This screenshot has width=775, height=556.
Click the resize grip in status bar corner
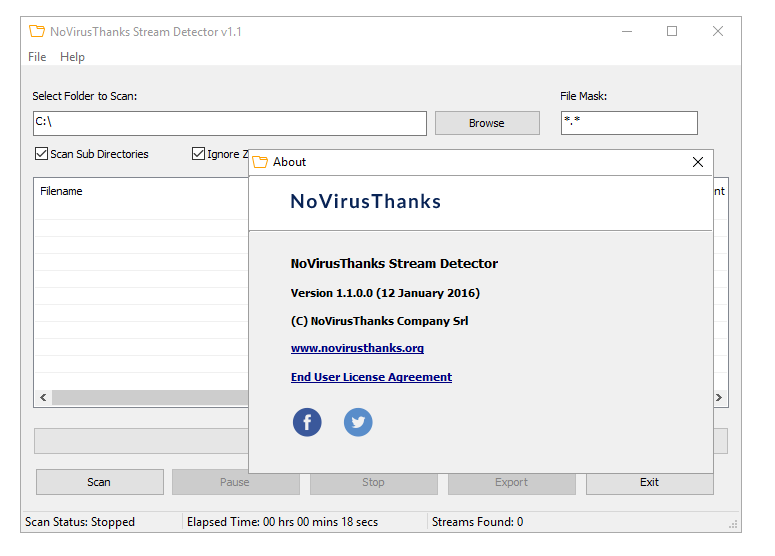[x=733, y=524]
